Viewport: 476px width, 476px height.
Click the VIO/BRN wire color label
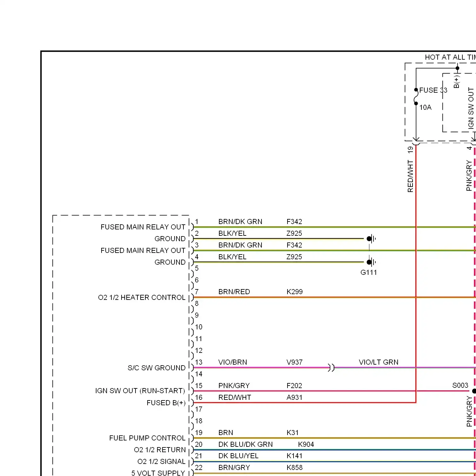233,362
